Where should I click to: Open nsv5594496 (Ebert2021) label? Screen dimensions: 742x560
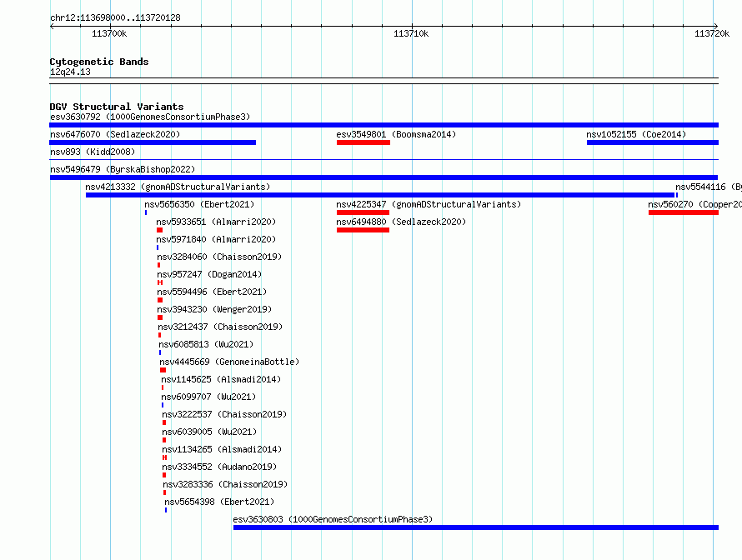point(212,292)
